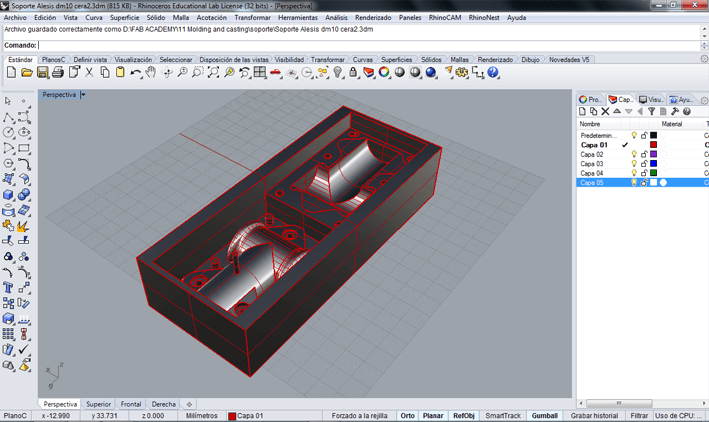
Task: Click the Print icon in the toolbar
Action: [x=58, y=72]
